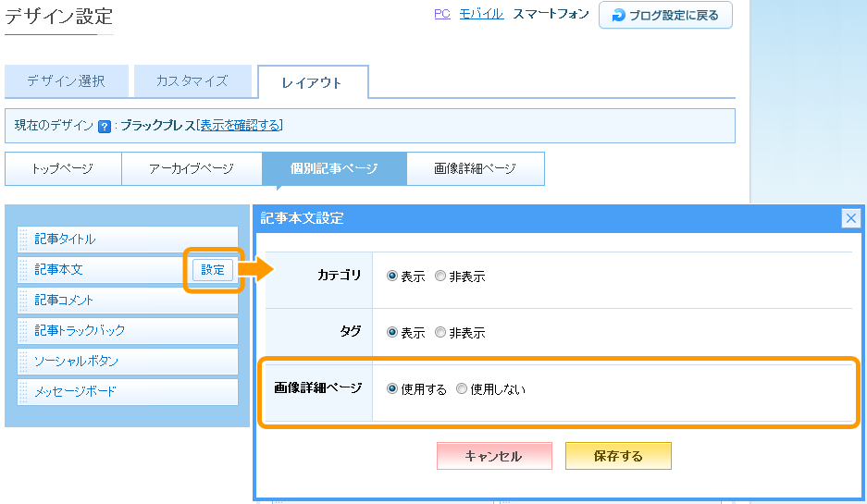Switch to the デザイン選択 tab

[66, 81]
